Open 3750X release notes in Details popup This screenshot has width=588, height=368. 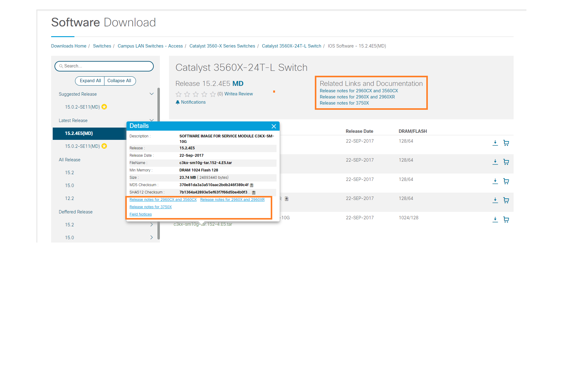[150, 207]
